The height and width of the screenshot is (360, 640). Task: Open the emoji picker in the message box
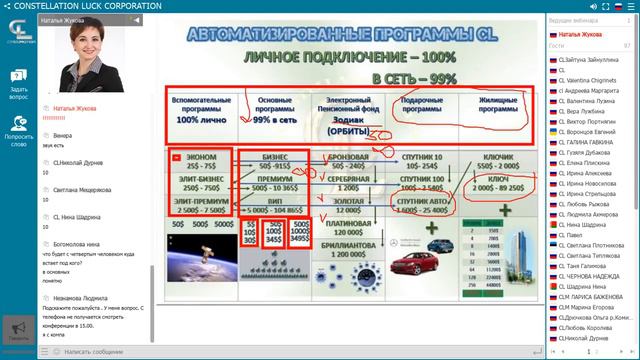click(57, 351)
